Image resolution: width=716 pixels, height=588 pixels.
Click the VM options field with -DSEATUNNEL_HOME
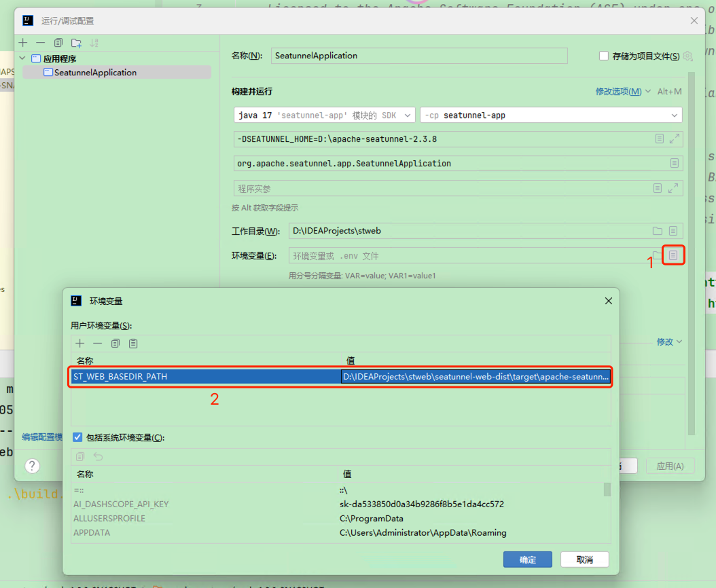(x=458, y=139)
